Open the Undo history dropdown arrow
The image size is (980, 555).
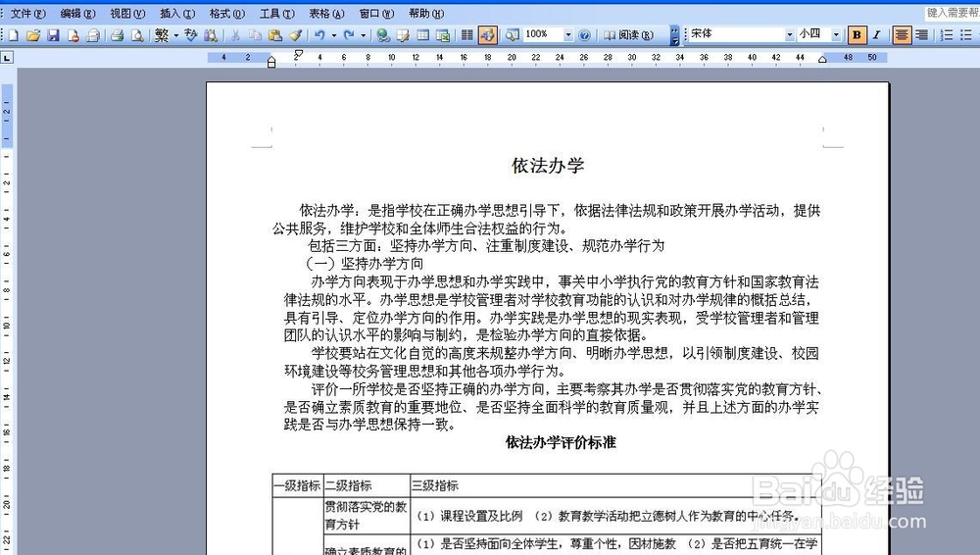(334, 35)
